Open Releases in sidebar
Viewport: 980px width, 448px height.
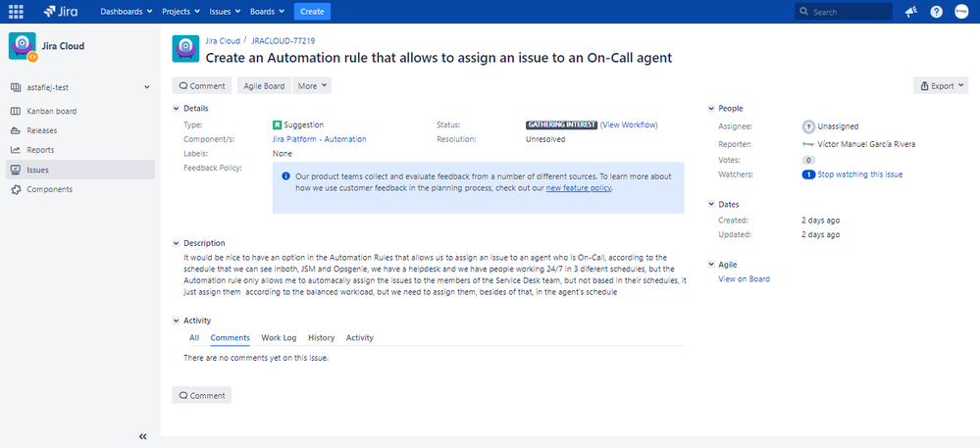80,130
